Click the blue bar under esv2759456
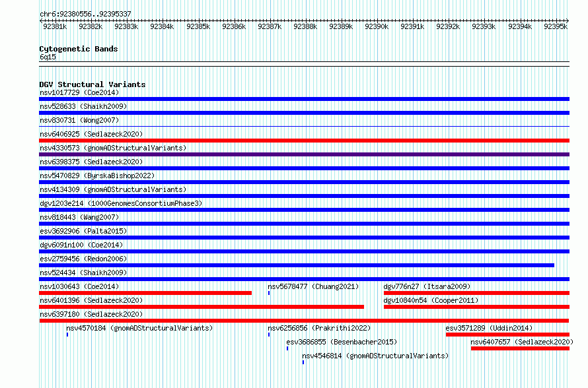588x388 pixels. 297,265
